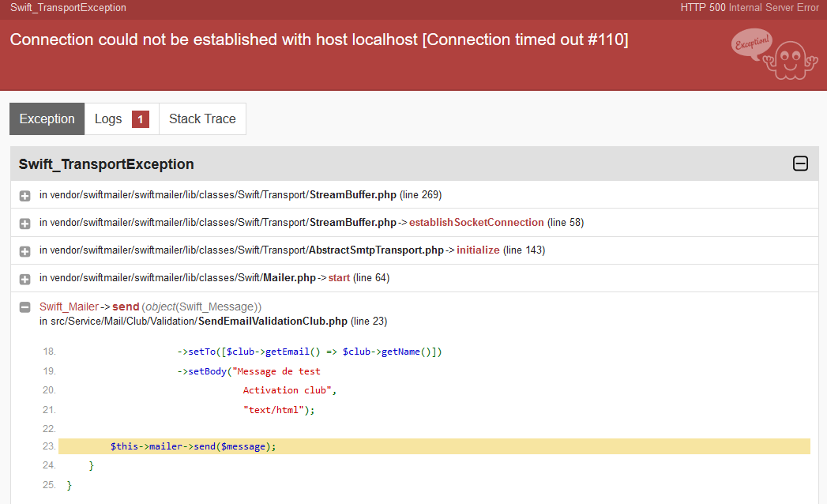Image resolution: width=827 pixels, height=504 pixels.
Task: Expand the AbstractSmtpTransport.php initialize frame
Action: click(24, 250)
